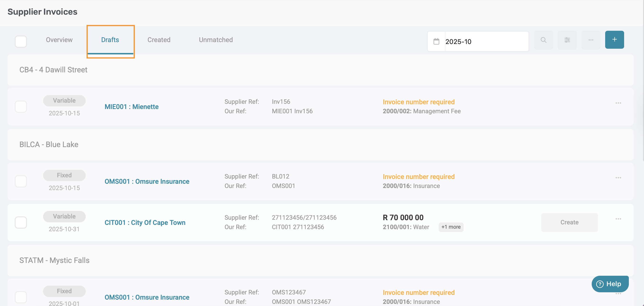
Task: Check the Mienette invoice checkbox
Action: click(21, 107)
